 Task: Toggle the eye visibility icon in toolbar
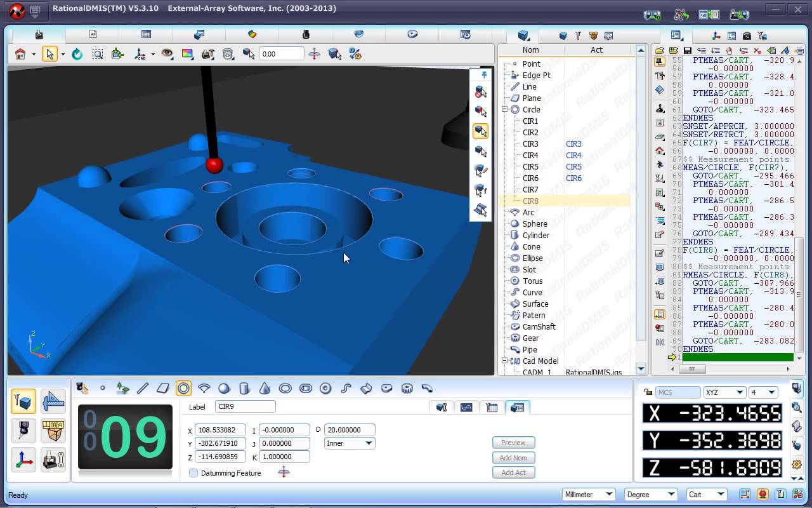167,54
